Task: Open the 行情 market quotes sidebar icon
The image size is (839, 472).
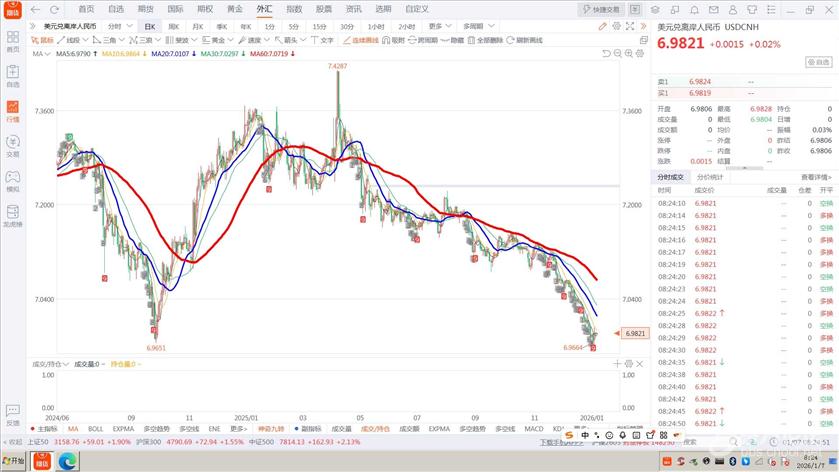Action: pos(13,111)
